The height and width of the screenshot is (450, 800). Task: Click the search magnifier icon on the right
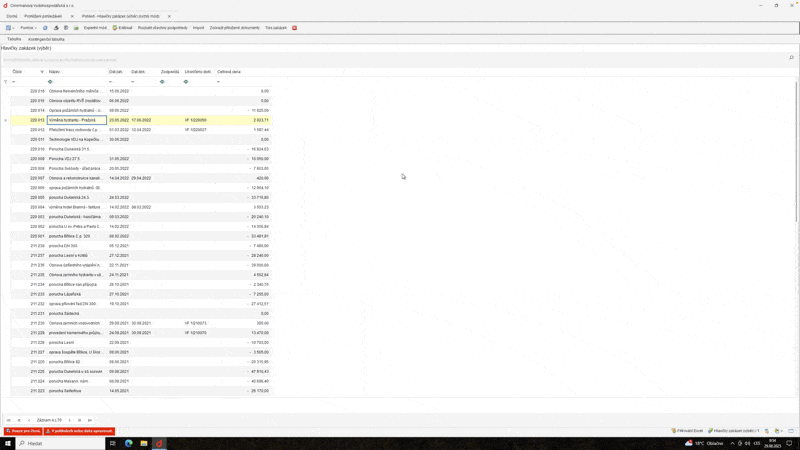pos(792,58)
